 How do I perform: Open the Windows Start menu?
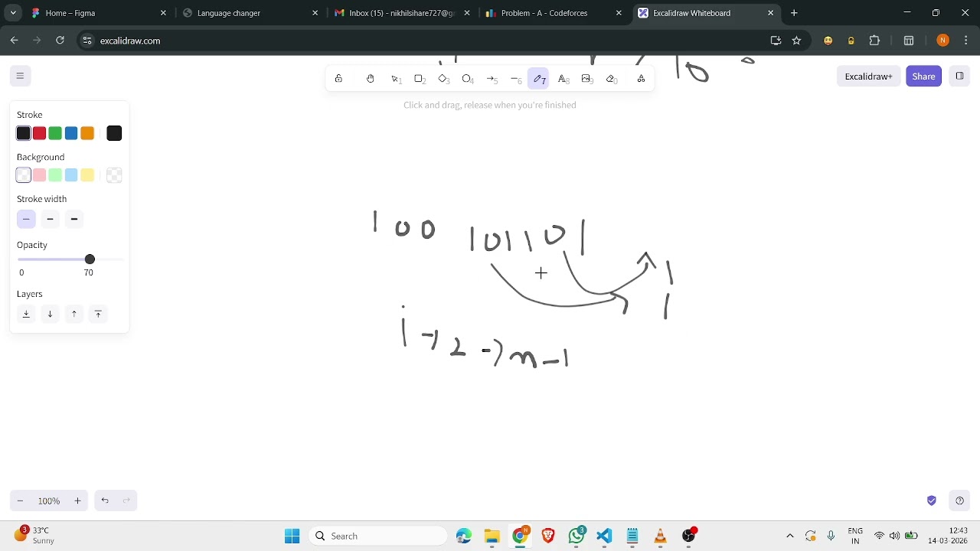click(x=292, y=536)
